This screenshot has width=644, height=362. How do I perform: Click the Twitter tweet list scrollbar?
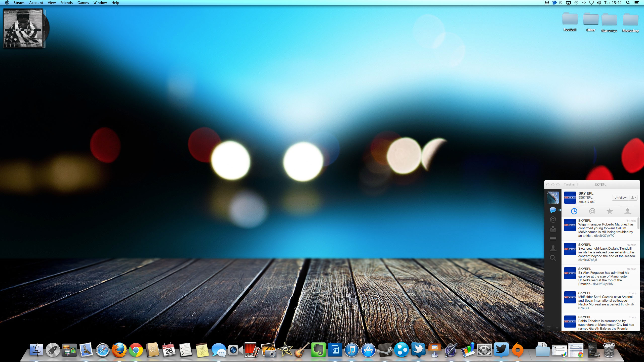click(638, 223)
